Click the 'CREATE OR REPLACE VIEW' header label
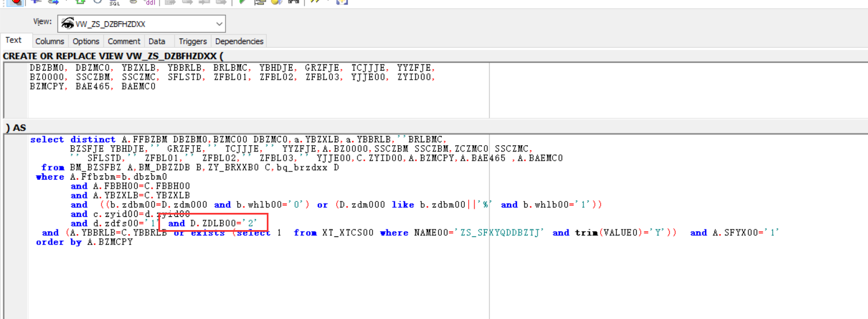Image resolution: width=868 pixels, height=319 pixels. pos(113,56)
